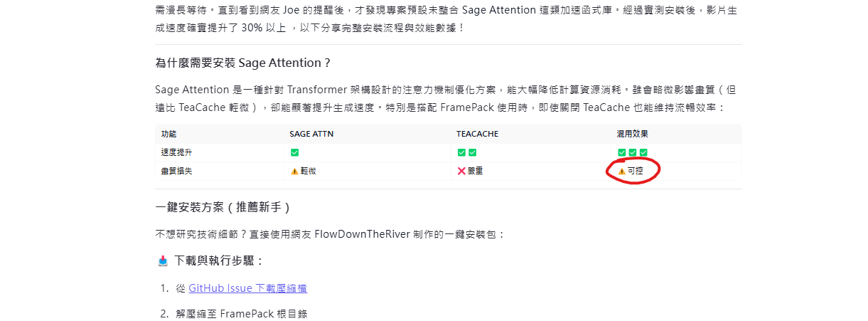Open the GitHub Issue 下載壓縮檔 link
This screenshot has width=868, height=321.
(x=247, y=288)
